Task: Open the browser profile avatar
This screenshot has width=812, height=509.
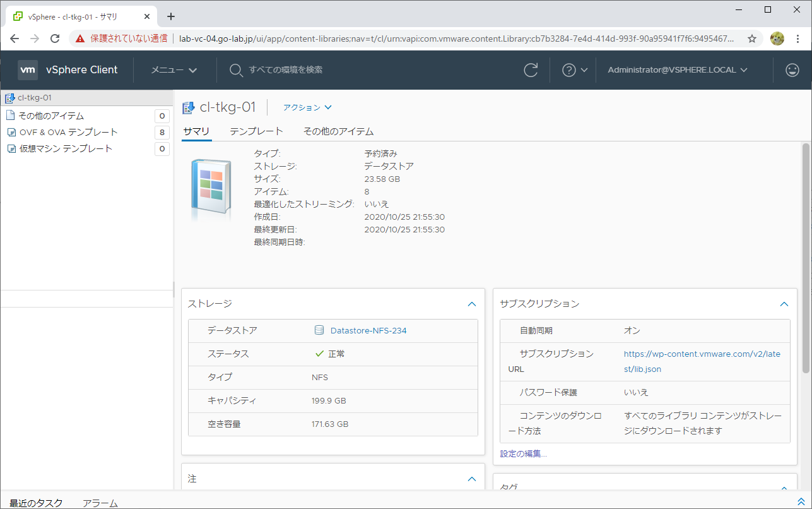Action: 777,39
